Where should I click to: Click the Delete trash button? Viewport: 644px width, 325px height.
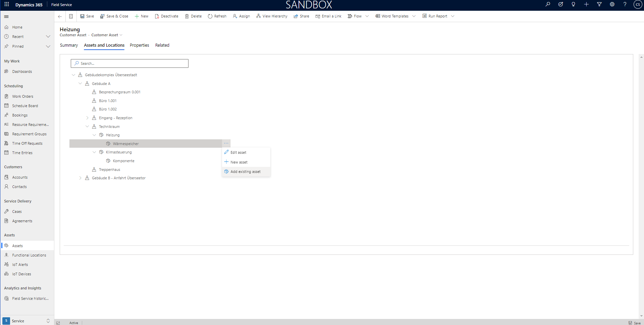point(193,16)
